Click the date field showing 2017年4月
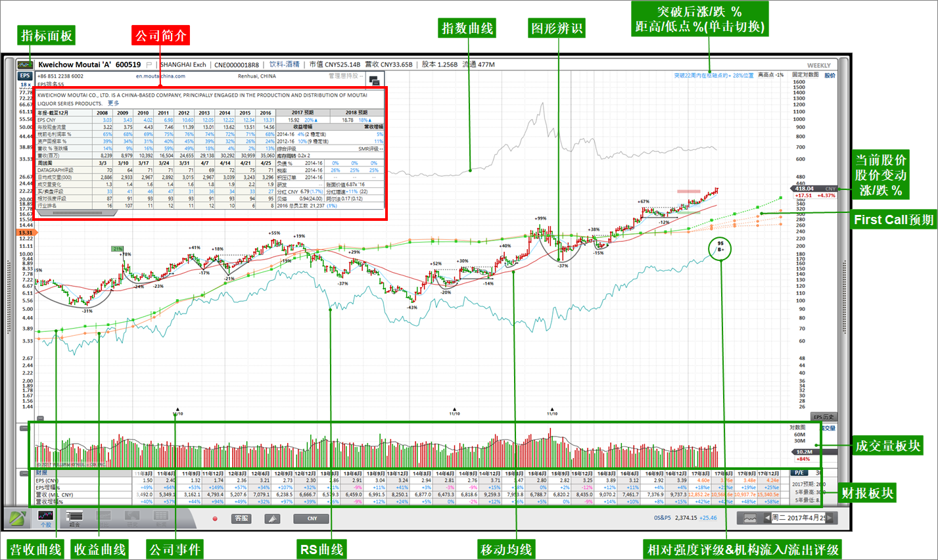This screenshot has height=560, width=938. click(x=798, y=518)
